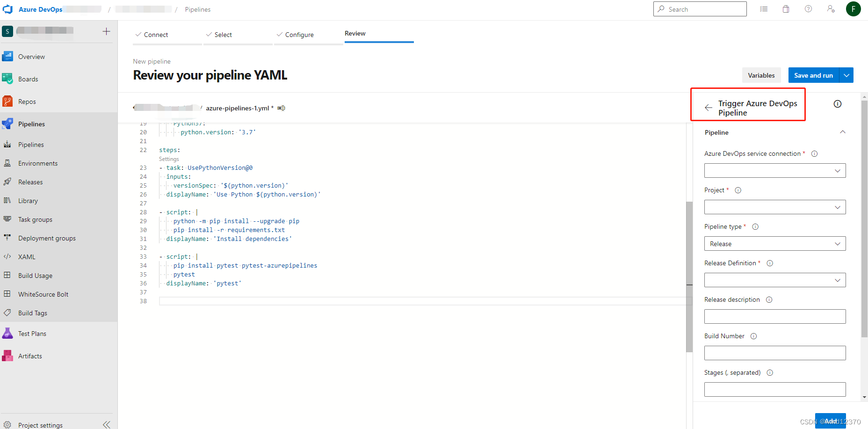Open the help question mark icon
The image size is (868, 429).
click(808, 8)
